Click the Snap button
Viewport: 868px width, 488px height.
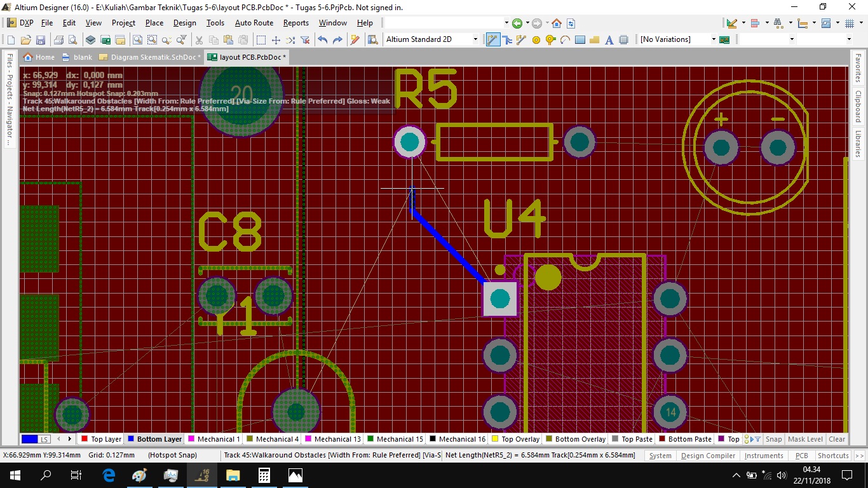(x=773, y=439)
